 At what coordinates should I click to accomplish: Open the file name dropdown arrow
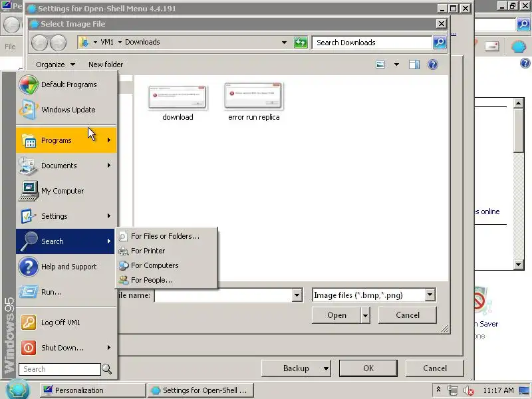297,295
